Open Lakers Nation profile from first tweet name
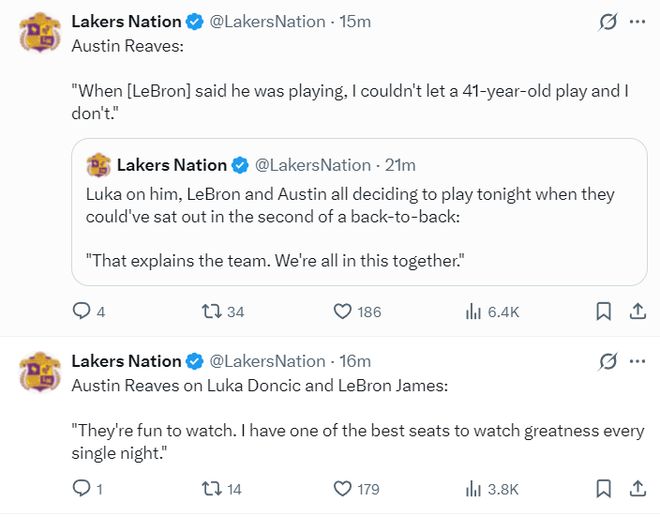660x517 pixels. click(x=126, y=21)
